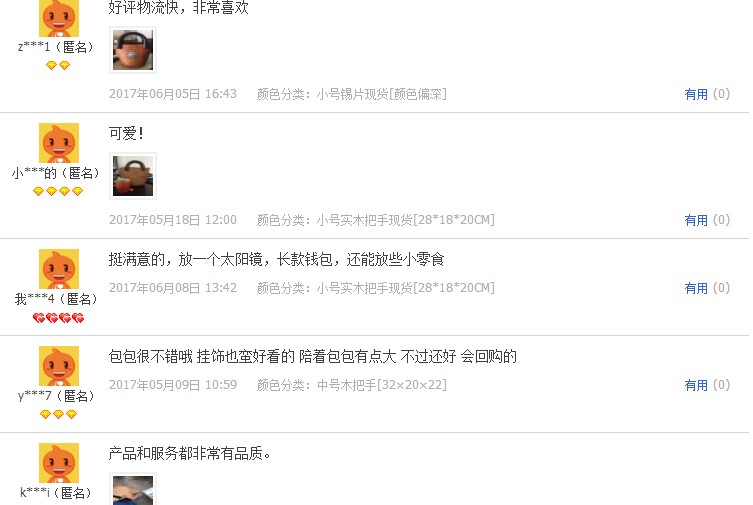Click red heart rank icons under 我***4
Screen dimensions: 753x505
click(x=58, y=318)
